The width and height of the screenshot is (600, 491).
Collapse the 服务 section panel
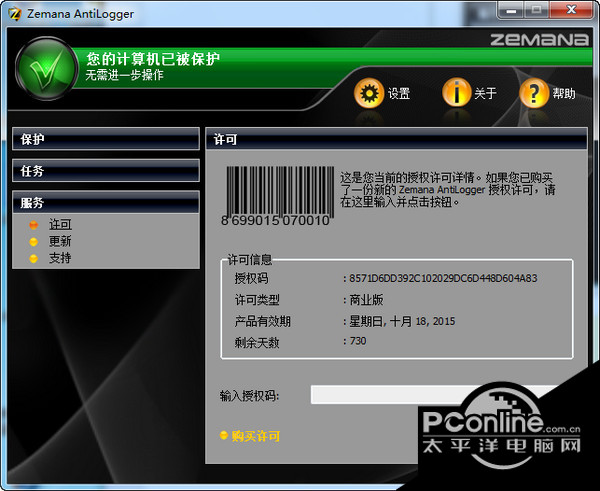pyautogui.click(x=106, y=202)
